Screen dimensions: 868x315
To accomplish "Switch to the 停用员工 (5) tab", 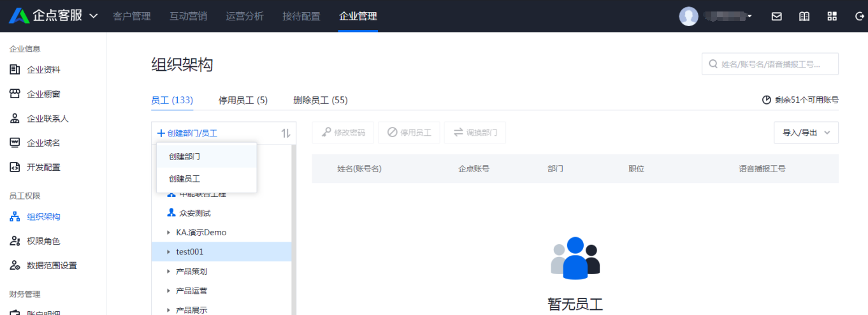I will pos(243,100).
